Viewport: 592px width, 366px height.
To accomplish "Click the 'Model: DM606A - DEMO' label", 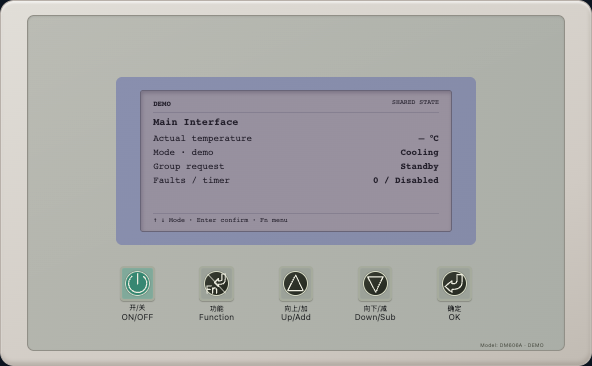I will pyautogui.click(x=512, y=345).
